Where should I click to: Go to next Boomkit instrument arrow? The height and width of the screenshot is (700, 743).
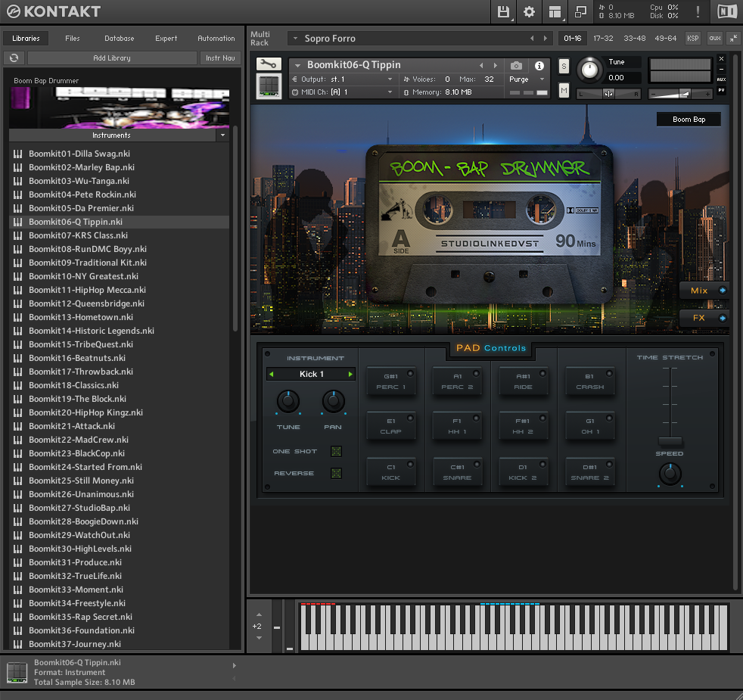[x=495, y=65]
